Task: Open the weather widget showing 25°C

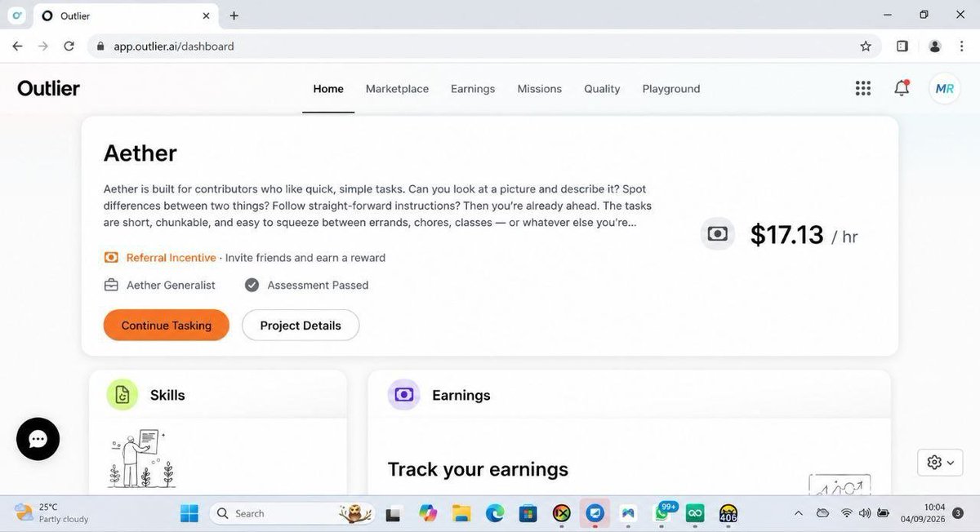Action: (x=52, y=513)
